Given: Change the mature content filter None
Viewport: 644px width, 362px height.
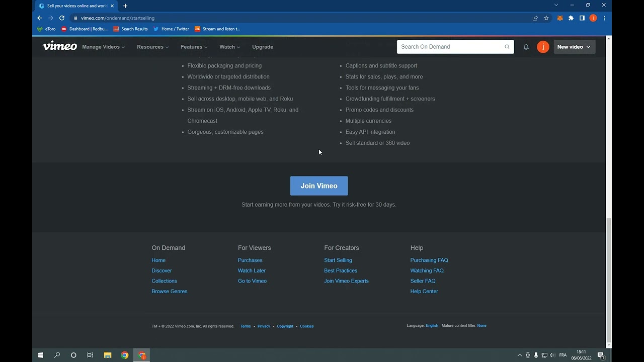Looking at the screenshot, I should click(482, 325).
